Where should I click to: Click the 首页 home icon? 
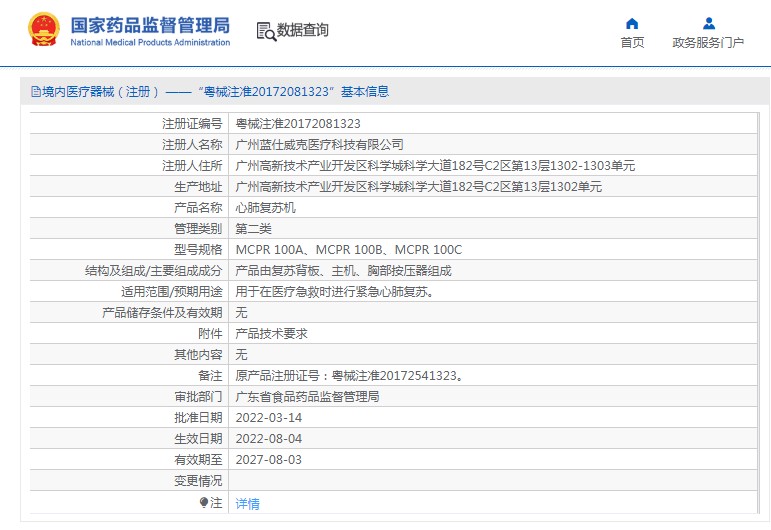tap(632, 24)
